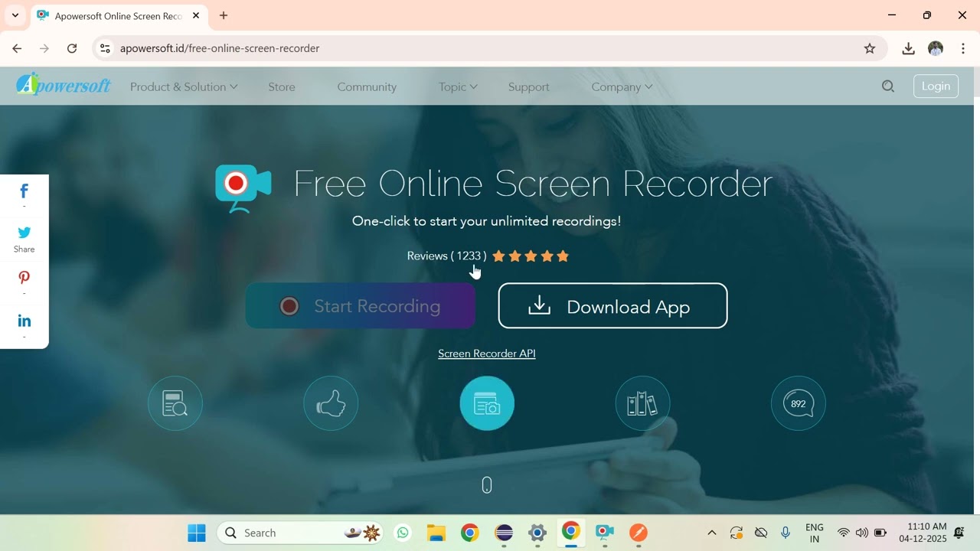The width and height of the screenshot is (980, 551).
Task: Switch the ENG IN input language
Action: (x=815, y=533)
